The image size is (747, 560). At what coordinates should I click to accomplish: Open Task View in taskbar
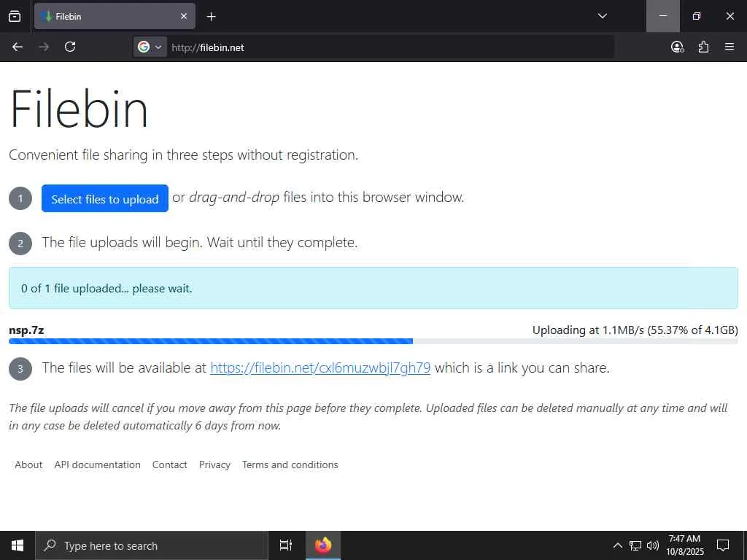(286, 545)
